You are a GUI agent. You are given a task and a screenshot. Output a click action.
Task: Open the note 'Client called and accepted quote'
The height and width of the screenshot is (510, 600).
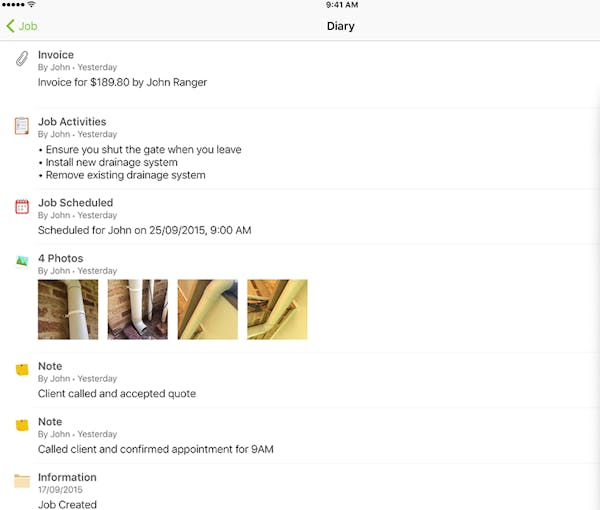(x=117, y=394)
